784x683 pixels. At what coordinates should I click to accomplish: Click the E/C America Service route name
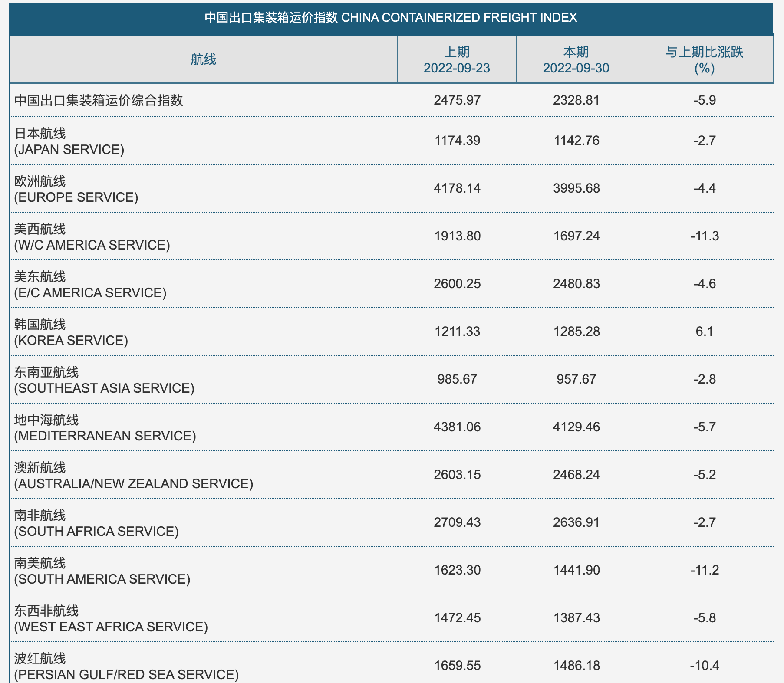(90, 285)
